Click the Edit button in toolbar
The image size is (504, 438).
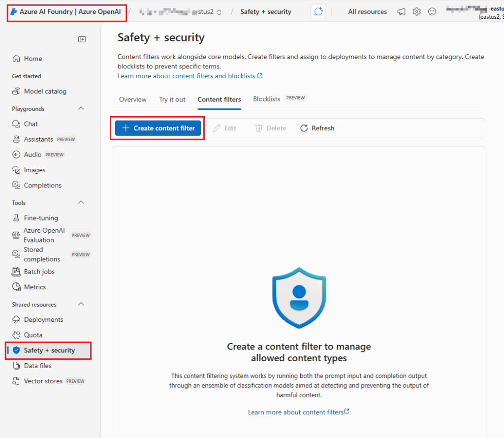click(224, 128)
